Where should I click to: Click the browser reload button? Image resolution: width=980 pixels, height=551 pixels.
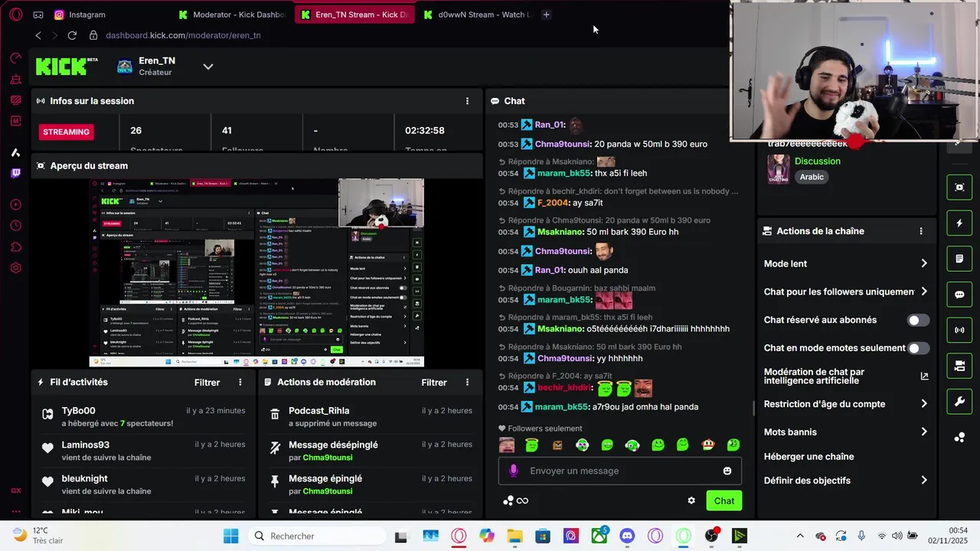pyautogui.click(x=72, y=35)
